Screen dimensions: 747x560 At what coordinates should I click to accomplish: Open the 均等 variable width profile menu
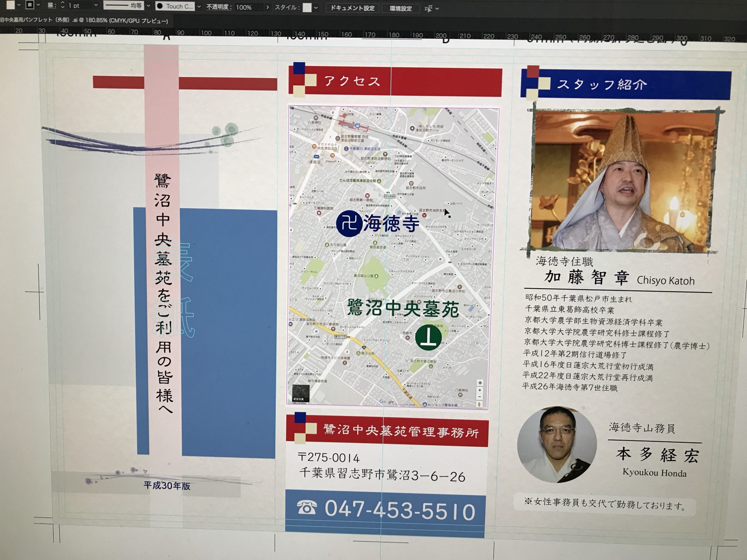[x=127, y=6]
